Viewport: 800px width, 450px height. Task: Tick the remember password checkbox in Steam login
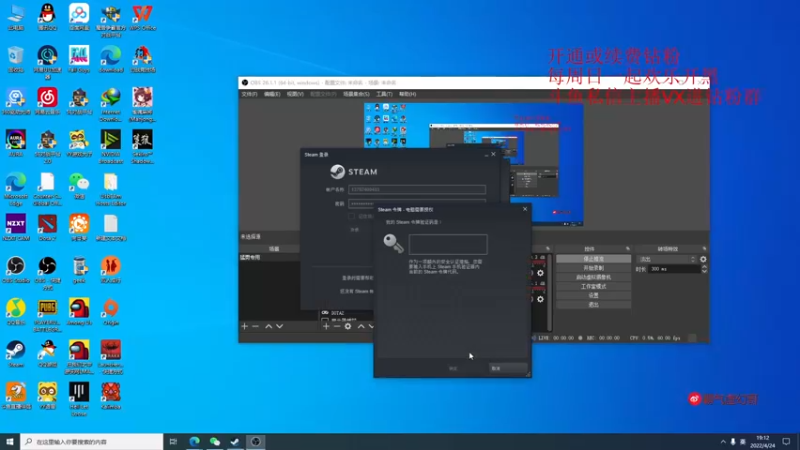point(352,216)
